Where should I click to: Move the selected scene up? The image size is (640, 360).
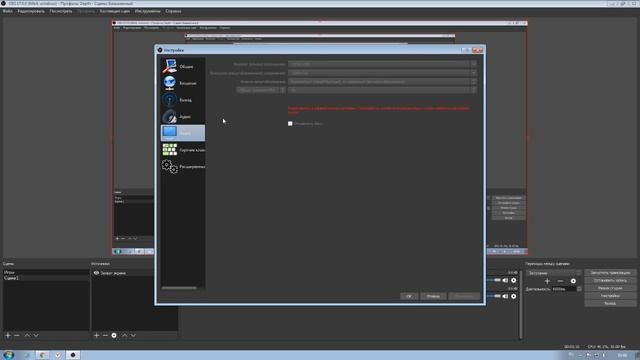tap(27, 335)
